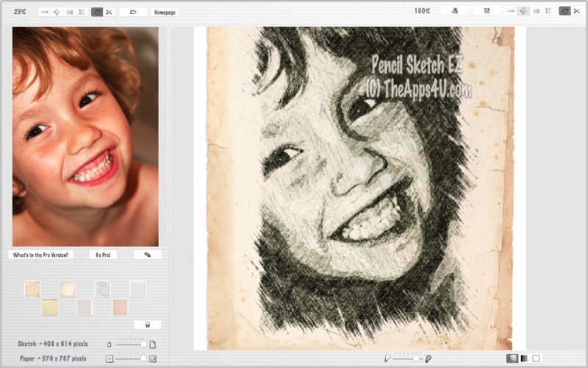This screenshot has width=588, height=368.
Task: Click the pencil darkness slider below sketch
Action: (408, 358)
